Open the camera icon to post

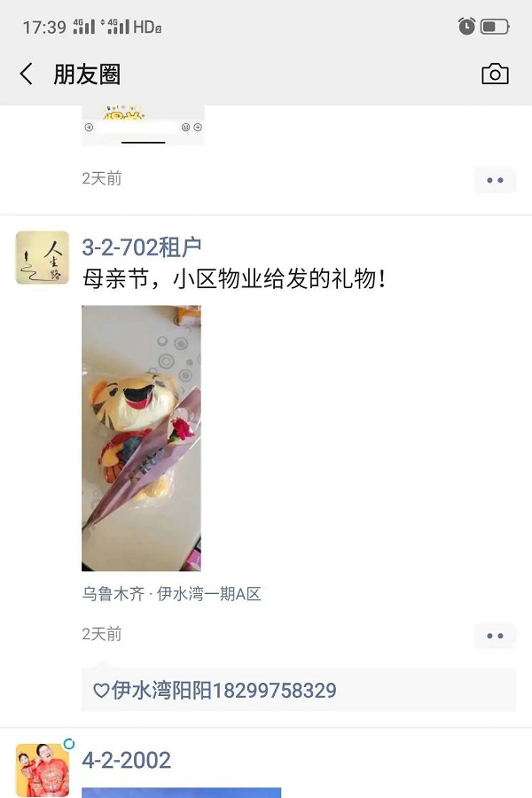pyautogui.click(x=495, y=74)
